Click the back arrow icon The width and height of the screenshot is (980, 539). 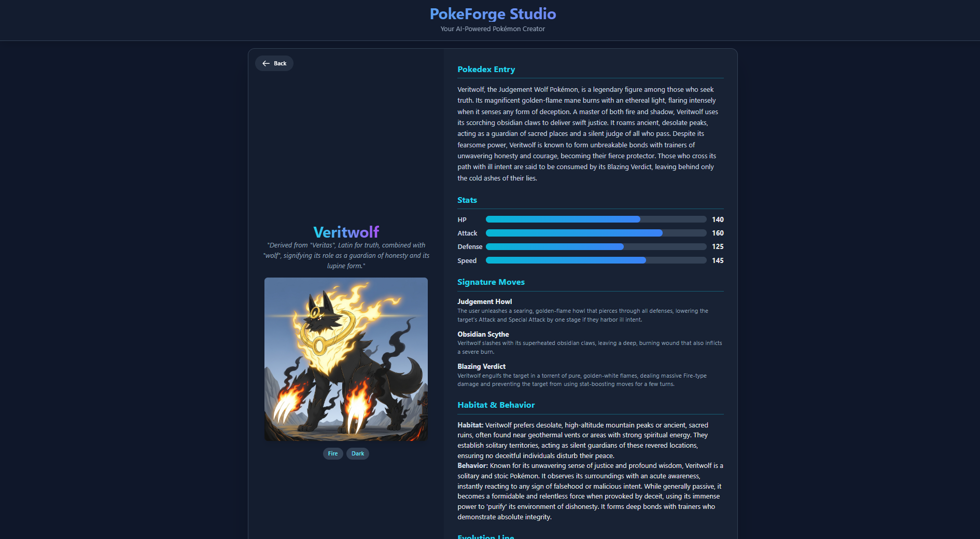click(266, 63)
